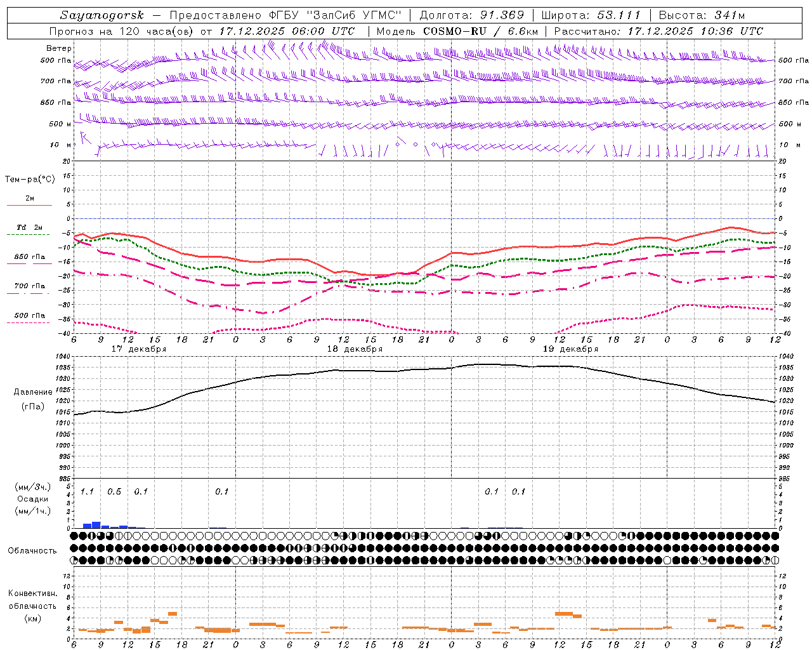Click the 17 декабря date label
812x650 pixels.
[x=139, y=349]
